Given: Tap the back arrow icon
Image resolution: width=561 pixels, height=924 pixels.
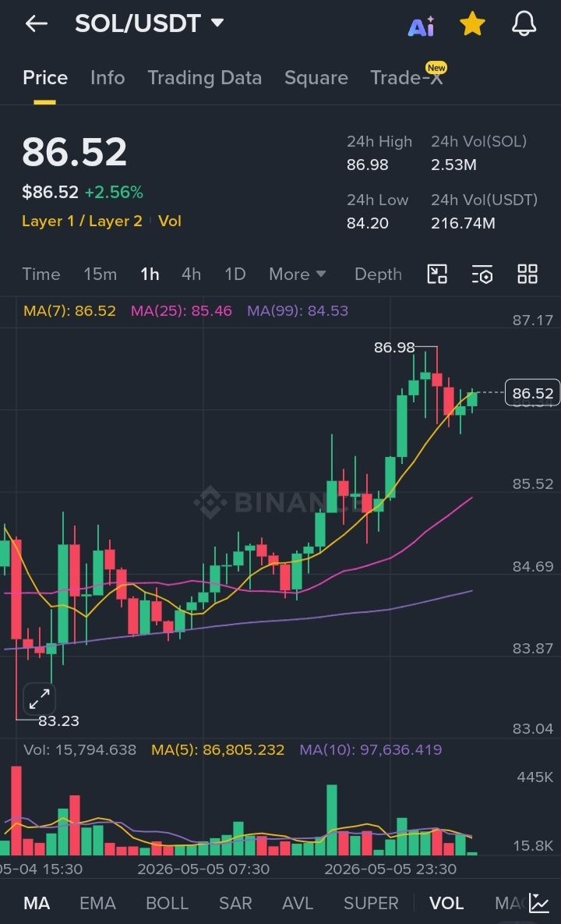Looking at the screenshot, I should coord(37,23).
